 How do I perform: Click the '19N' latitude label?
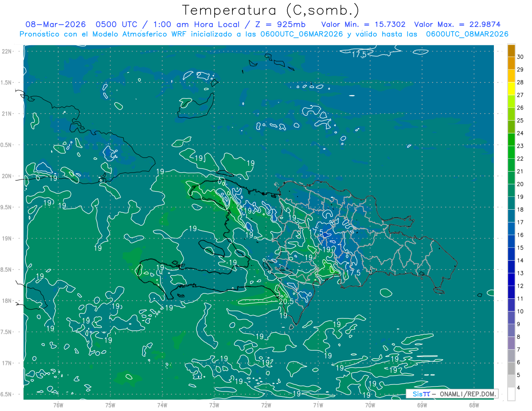pos(7,239)
